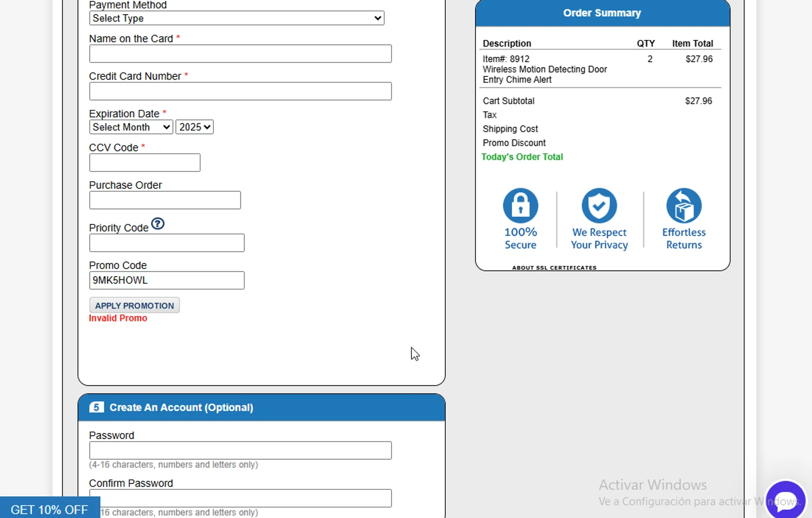Click the Priority Code help question icon
This screenshot has width=812, height=518.
coord(158,224)
